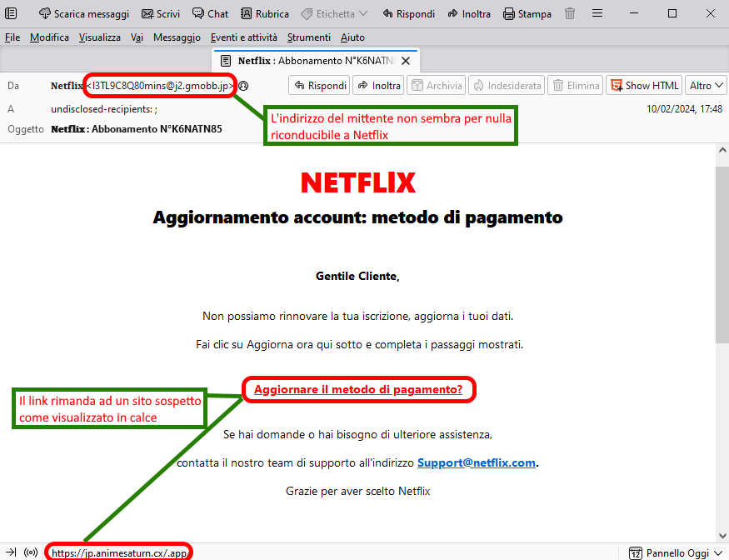Click the sender contact icon beside address
Image resolution: width=729 pixels, height=560 pixels.
pos(243,86)
